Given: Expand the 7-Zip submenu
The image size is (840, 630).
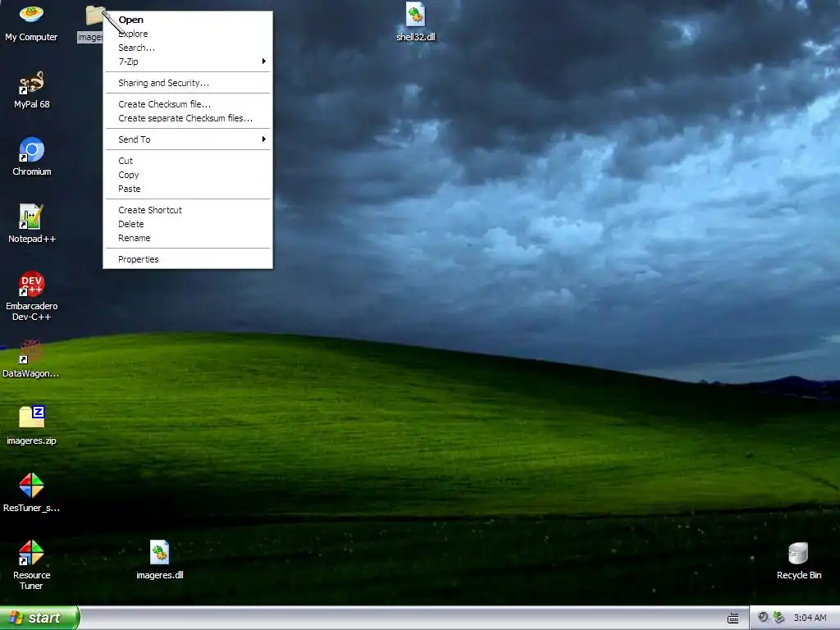Looking at the screenshot, I should [x=188, y=62].
